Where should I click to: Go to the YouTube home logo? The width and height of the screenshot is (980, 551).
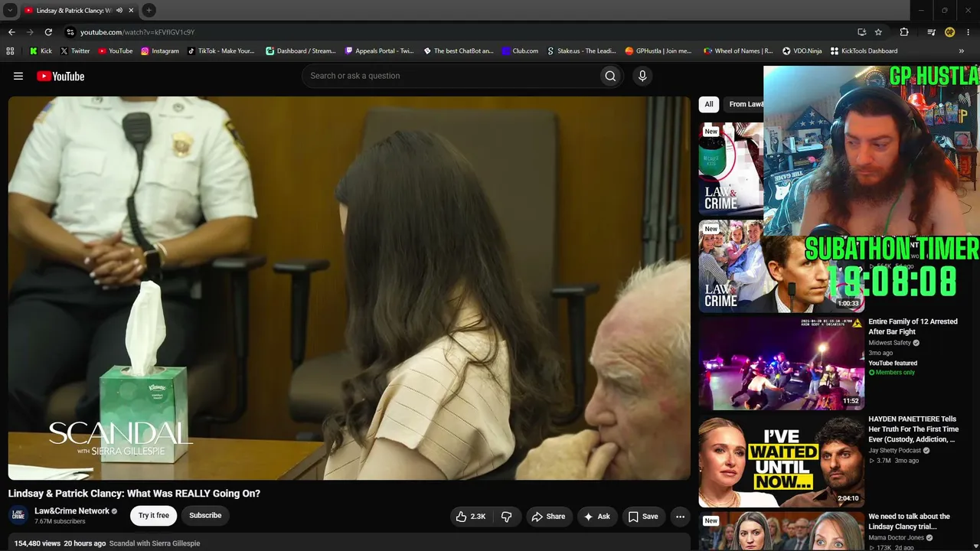[60, 76]
